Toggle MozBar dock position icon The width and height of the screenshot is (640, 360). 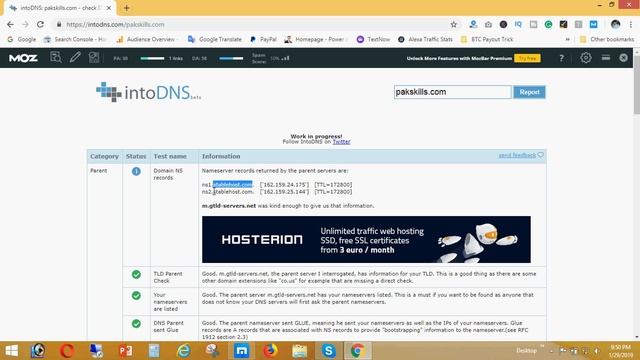606,58
